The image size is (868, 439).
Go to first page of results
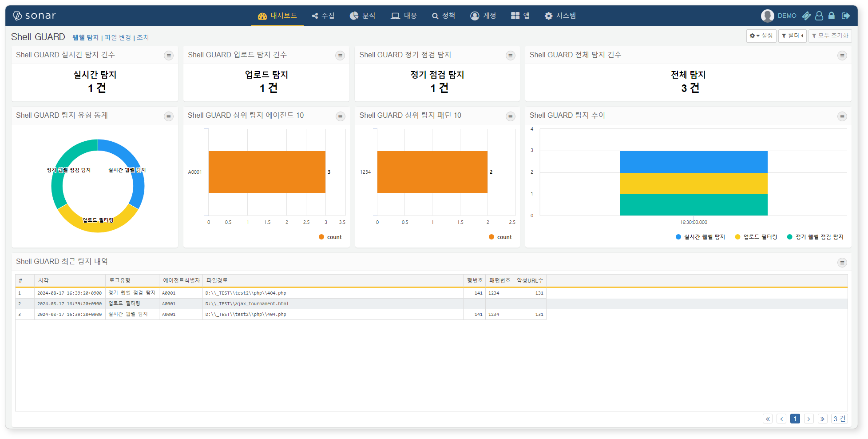[x=768, y=419]
